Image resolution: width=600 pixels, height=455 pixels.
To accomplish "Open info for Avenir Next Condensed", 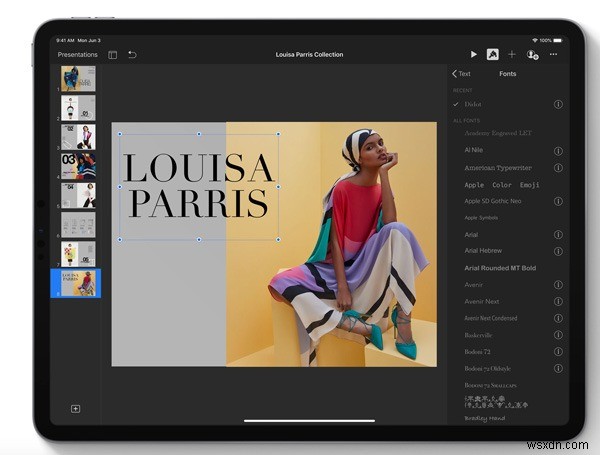I will 558,318.
